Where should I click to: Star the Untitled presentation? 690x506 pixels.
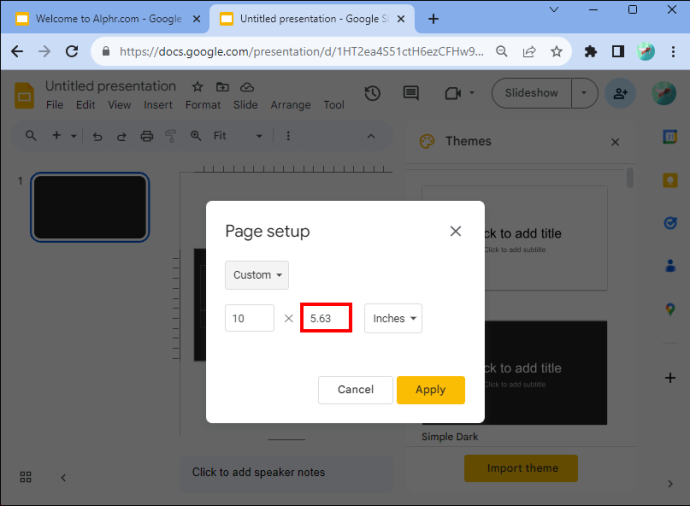[x=197, y=87]
